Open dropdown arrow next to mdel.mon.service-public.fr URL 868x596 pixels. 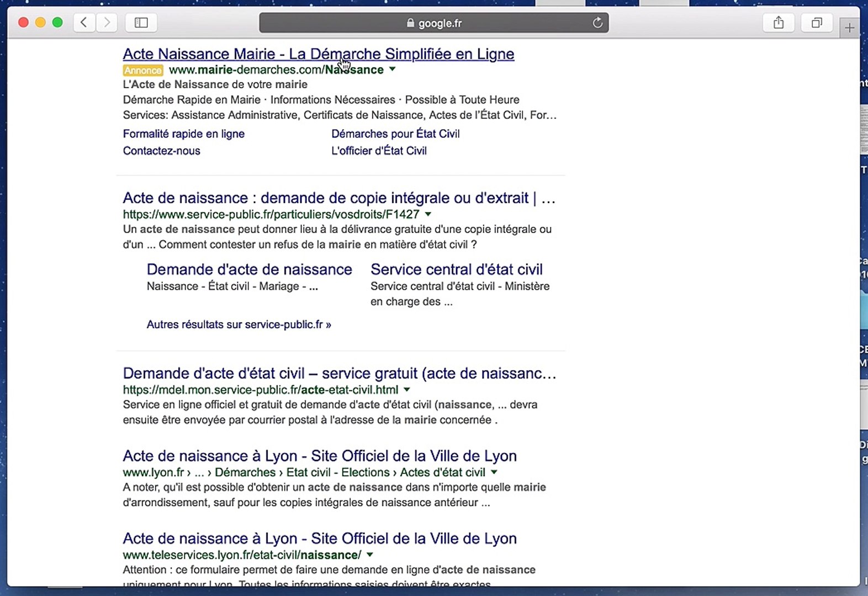tap(407, 390)
